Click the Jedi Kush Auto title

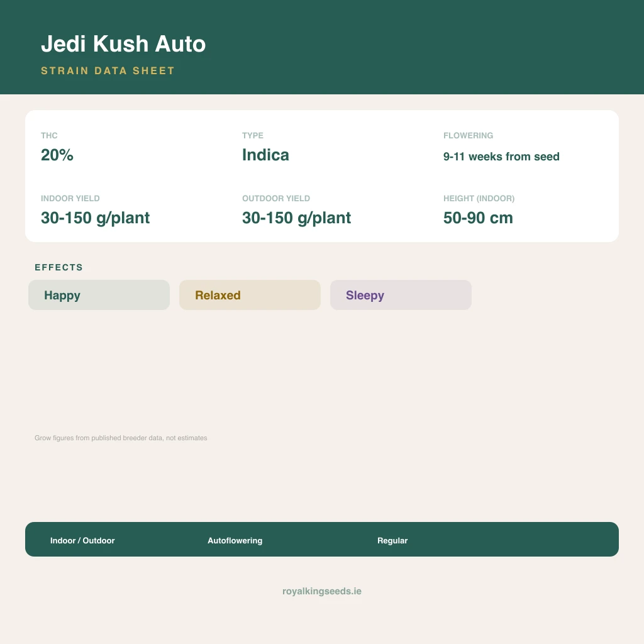tap(123, 44)
